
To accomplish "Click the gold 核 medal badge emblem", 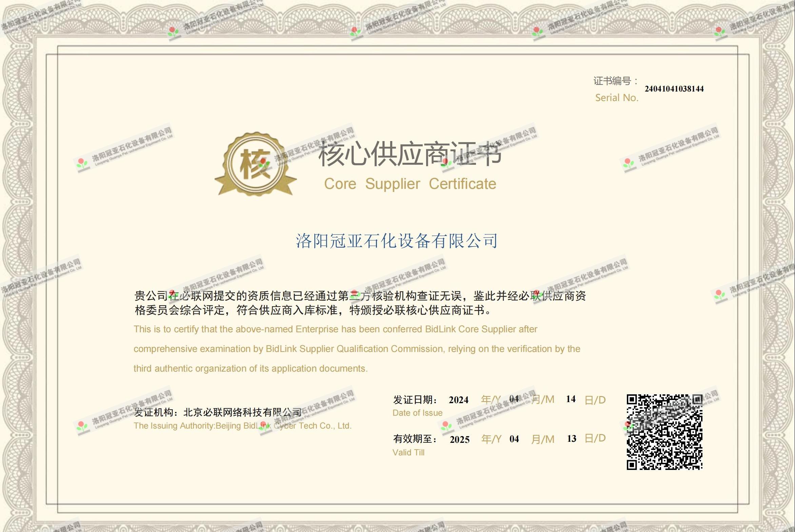I will 256,164.
